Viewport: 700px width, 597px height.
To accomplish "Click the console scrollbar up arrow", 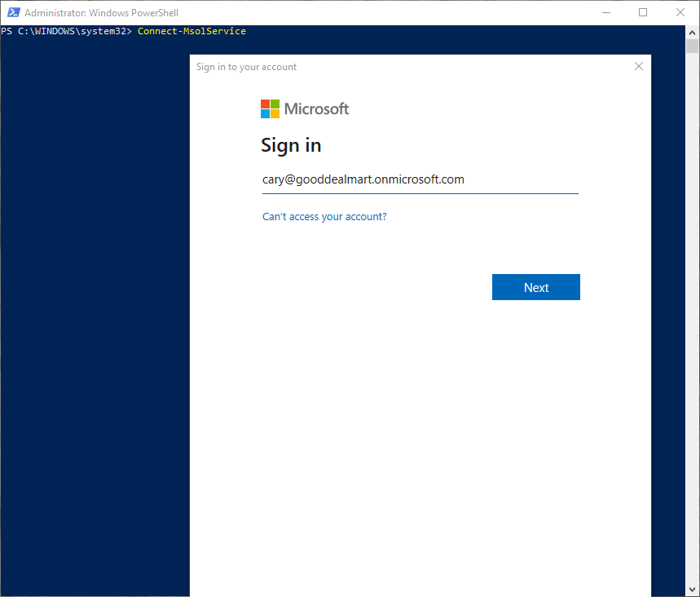I will click(x=692, y=31).
